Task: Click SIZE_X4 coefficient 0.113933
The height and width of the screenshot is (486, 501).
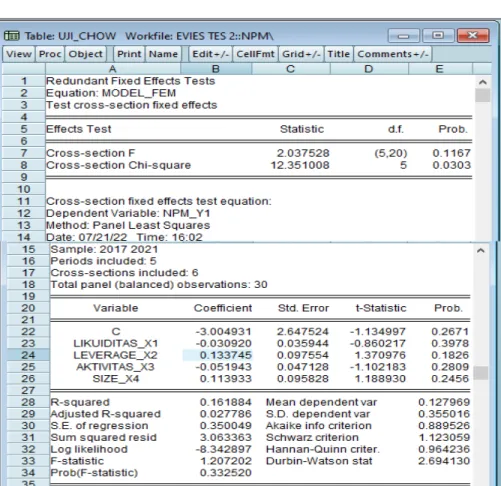Action: tap(225, 379)
